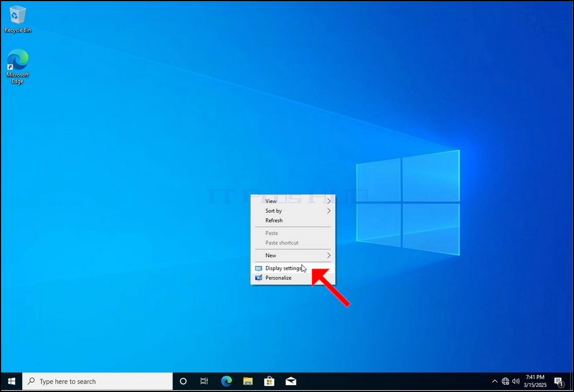This screenshot has height=392, width=574.
Task: Click the monitor icon beside Display settings
Action: [259, 268]
